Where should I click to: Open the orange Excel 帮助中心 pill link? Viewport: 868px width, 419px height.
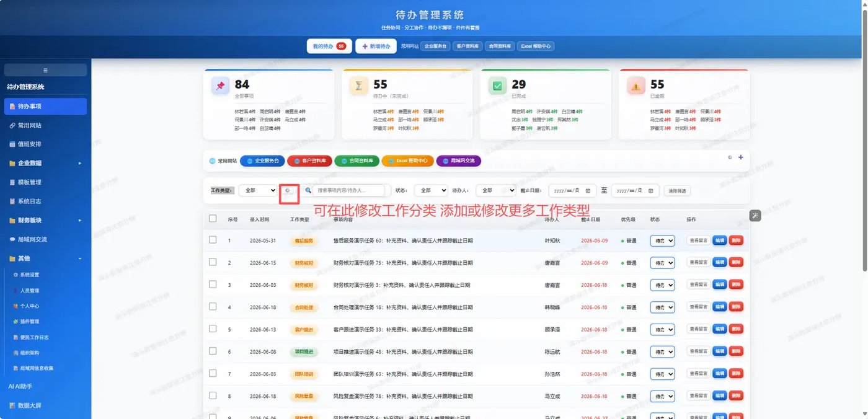(x=407, y=161)
